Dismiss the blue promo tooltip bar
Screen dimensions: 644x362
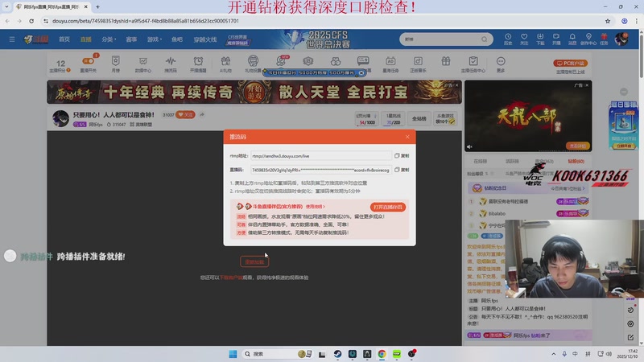pos(361,72)
